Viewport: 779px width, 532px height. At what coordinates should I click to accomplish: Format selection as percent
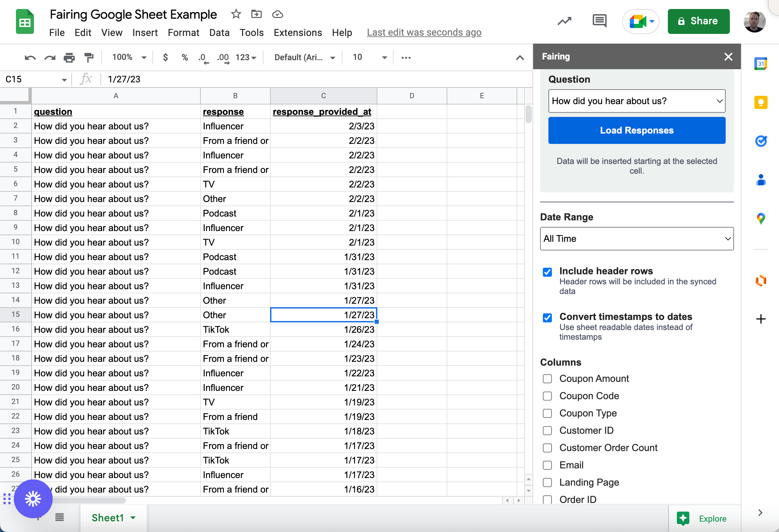[185, 57]
